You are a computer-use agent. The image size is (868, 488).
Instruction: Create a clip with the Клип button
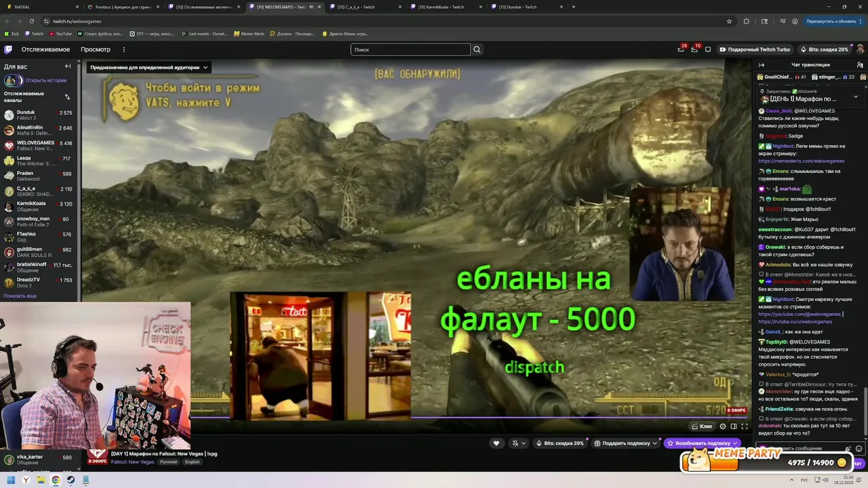(x=702, y=426)
